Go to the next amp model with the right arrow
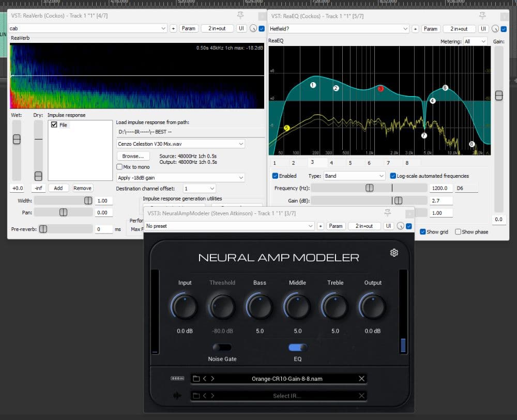This screenshot has height=420, width=517. (212, 379)
